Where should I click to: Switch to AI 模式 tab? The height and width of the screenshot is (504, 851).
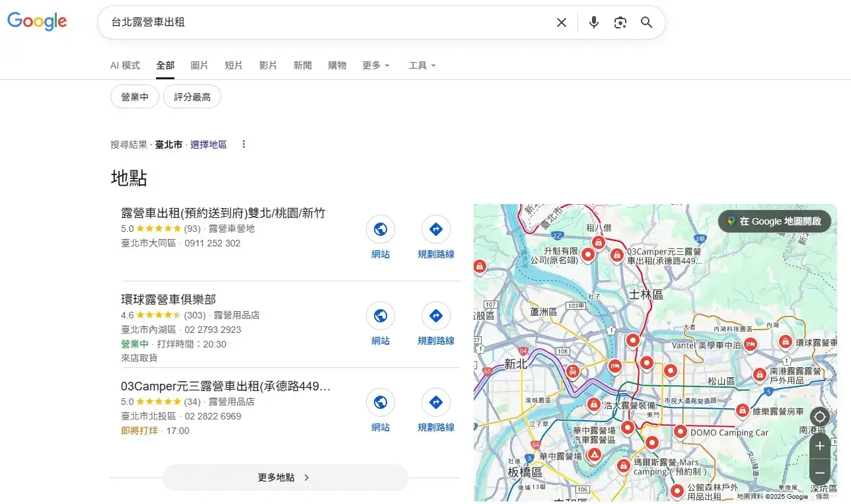(125, 65)
